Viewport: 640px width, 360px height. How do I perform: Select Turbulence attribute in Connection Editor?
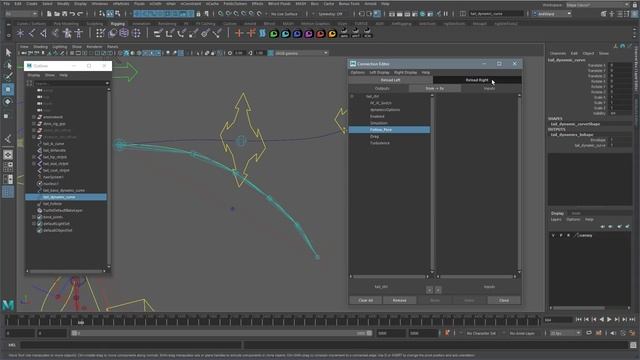(x=380, y=143)
